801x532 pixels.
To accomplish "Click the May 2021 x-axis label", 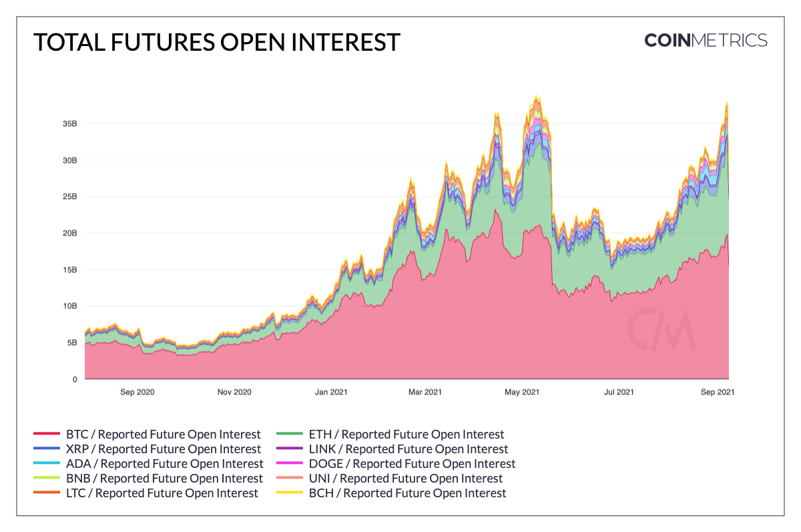I will 521,392.
